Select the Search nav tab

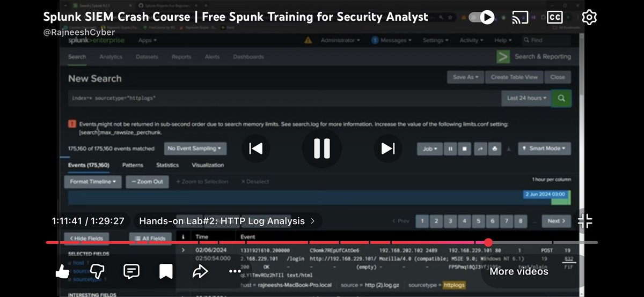click(x=77, y=57)
